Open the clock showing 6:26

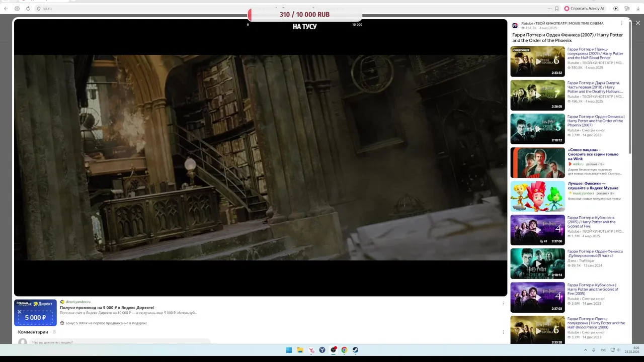click(632, 350)
